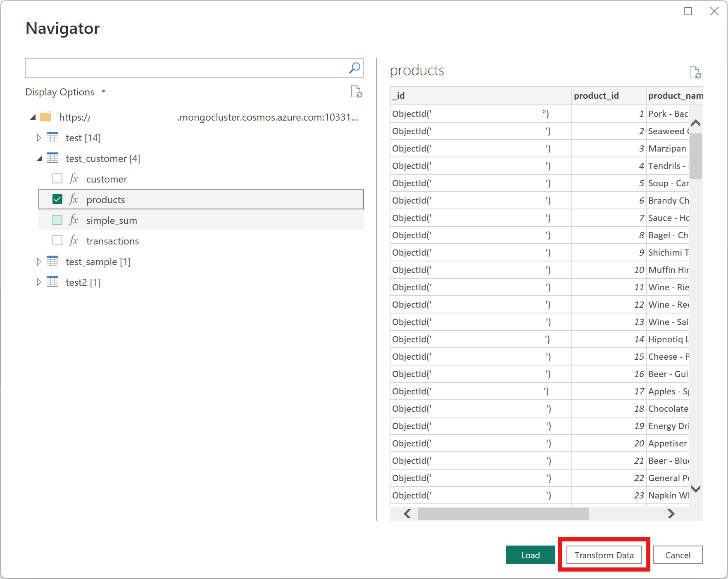Click the search magnifier icon

[354, 68]
